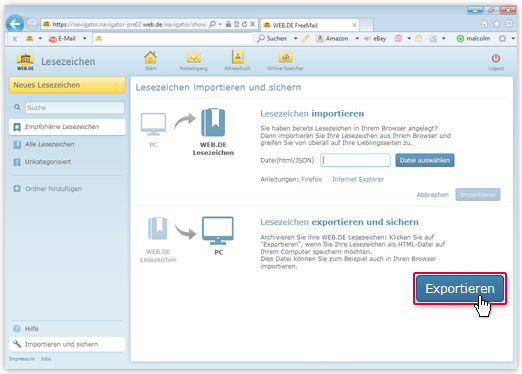This screenshot has height=374, width=522.
Task: Open Hilfe in the sidebar
Action: [26, 329]
